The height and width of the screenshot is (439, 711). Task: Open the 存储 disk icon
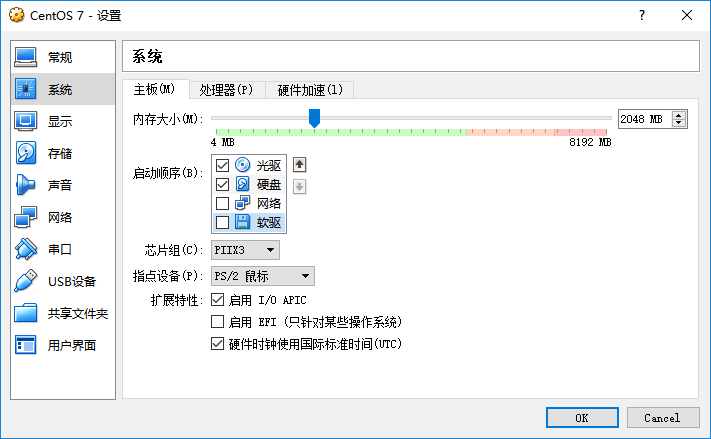(25, 153)
